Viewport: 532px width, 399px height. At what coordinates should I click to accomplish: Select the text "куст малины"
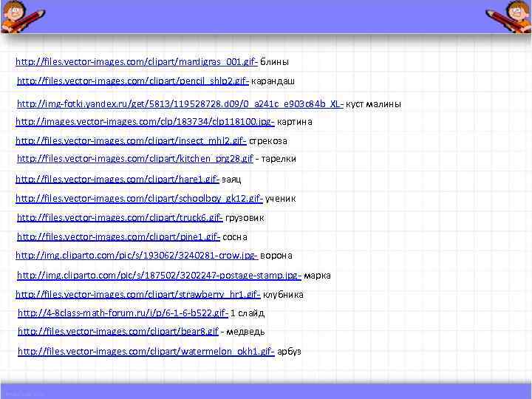click(x=374, y=104)
